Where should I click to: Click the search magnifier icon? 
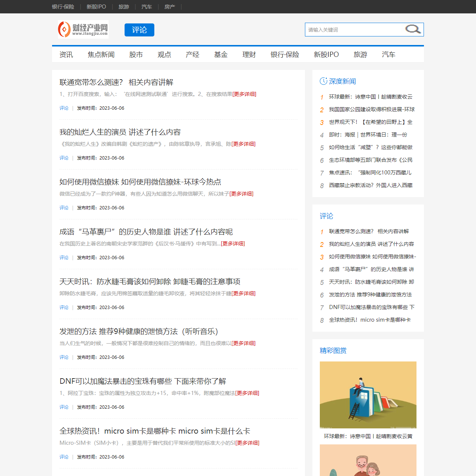click(413, 29)
